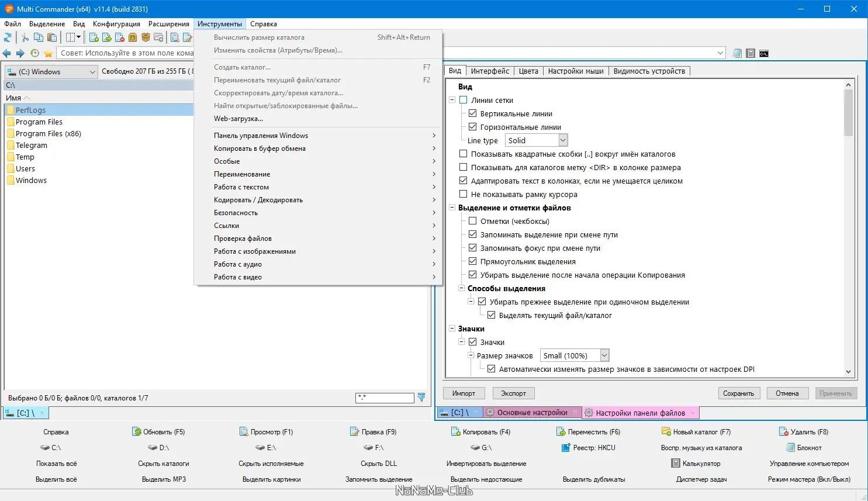
Task: Open the Конфигурация menu
Action: click(116, 24)
